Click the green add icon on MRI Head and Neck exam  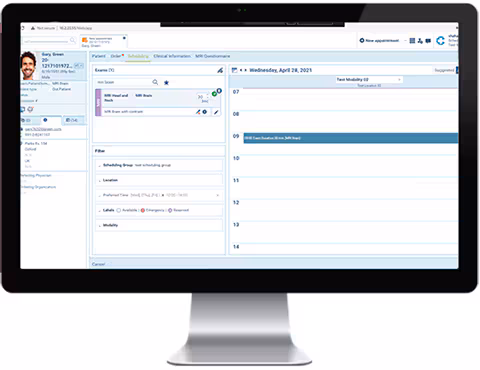(214, 94)
